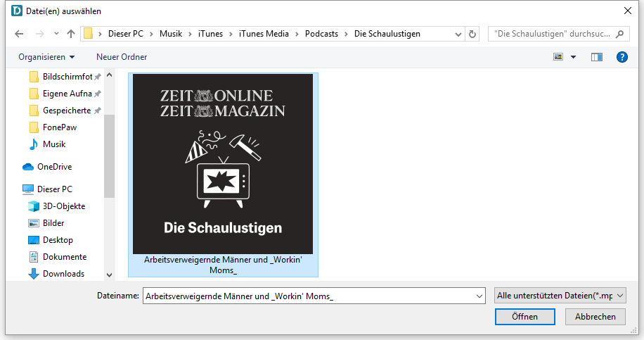
Task: Open the Dateiname dropdown arrow
Action: click(479, 296)
